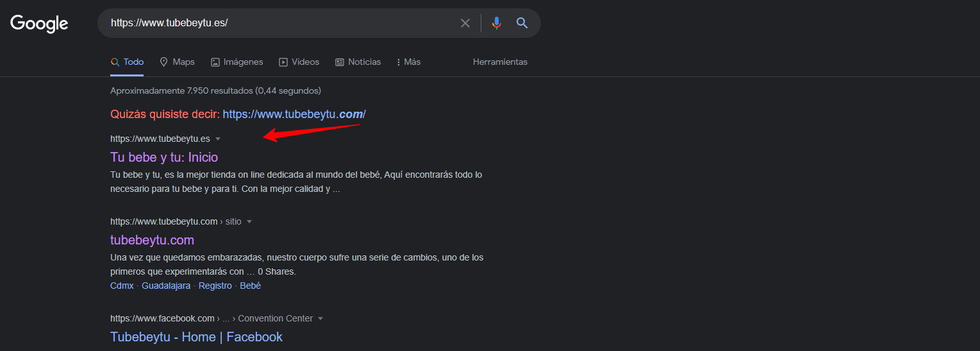Click the Google logo
This screenshot has width=980, height=351.
point(39,24)
